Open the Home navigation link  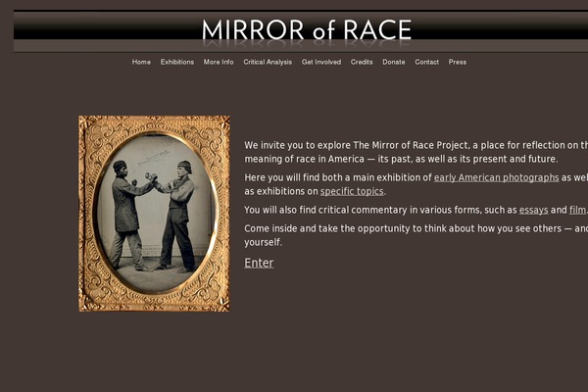click(x=141, y=62)
